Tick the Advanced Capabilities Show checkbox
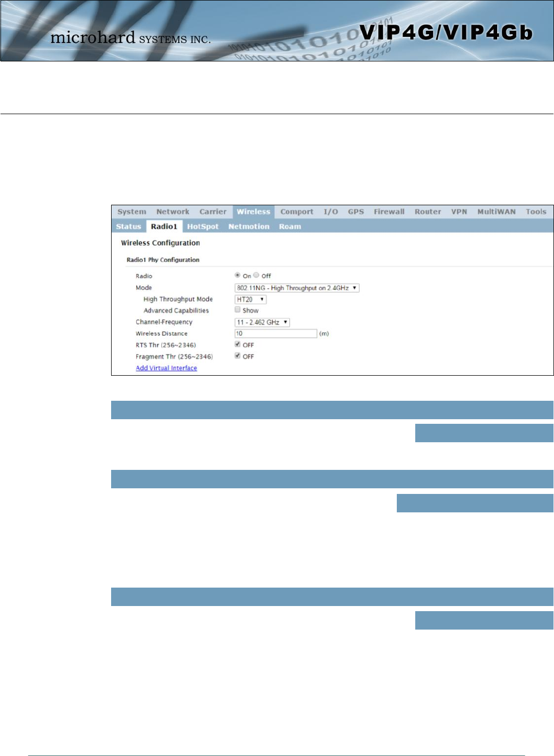 (238, 310)
